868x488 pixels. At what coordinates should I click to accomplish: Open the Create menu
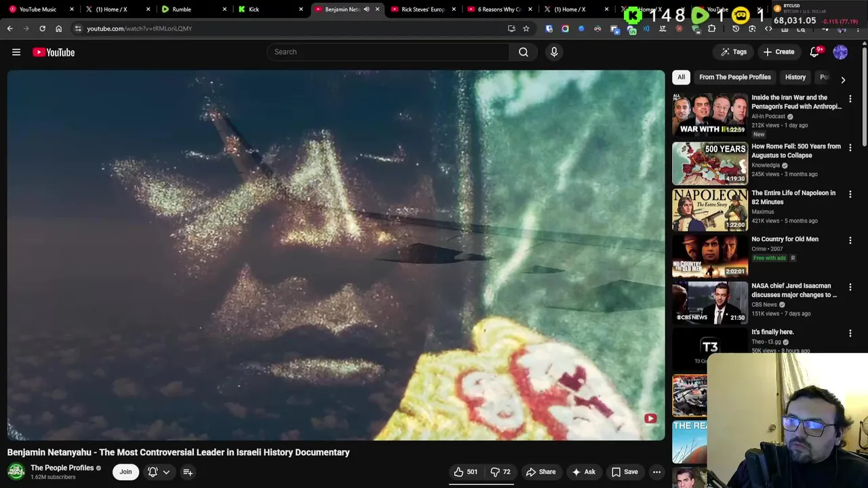pyautogui.click(x=778, y=52)
